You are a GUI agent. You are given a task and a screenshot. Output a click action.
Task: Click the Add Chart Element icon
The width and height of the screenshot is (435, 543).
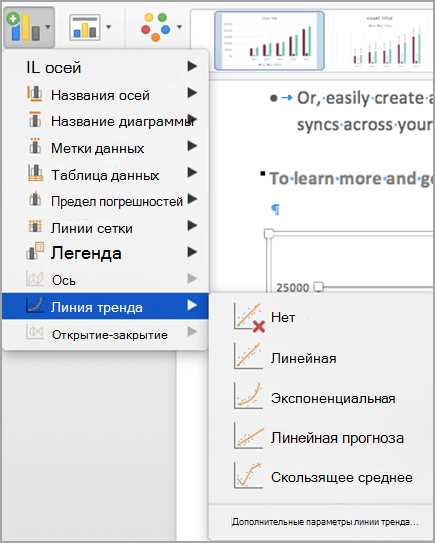[29, 27]
